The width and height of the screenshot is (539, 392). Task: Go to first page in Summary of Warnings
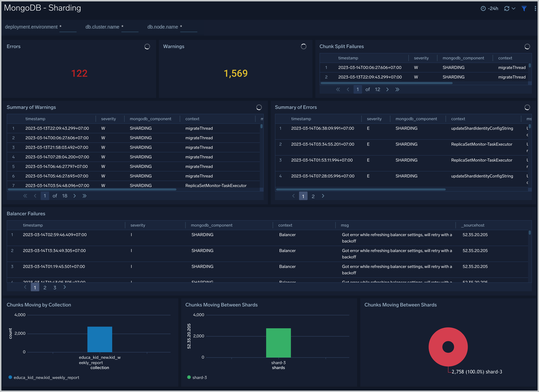25,196
